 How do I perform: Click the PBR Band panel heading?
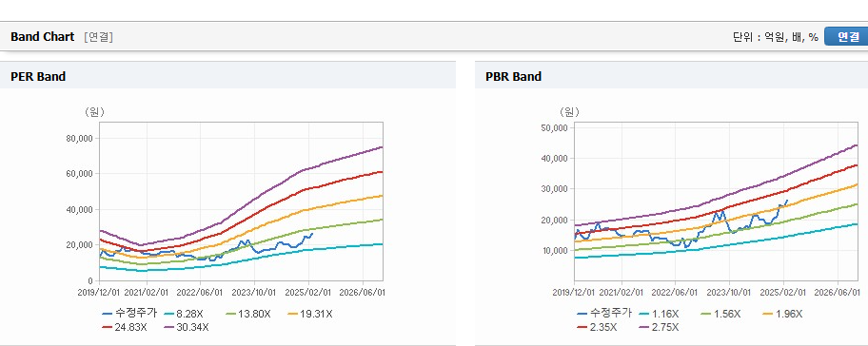tap(513, 77)
